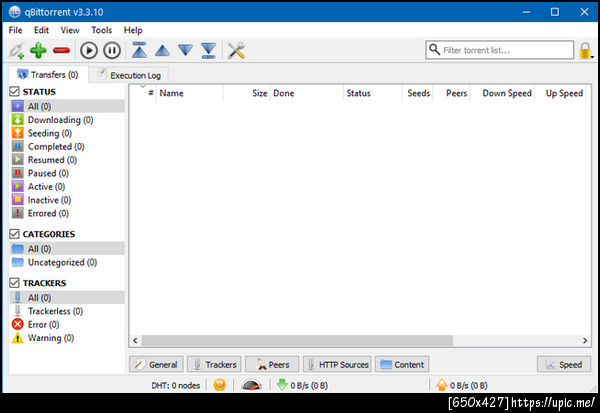Click the padlock lock UI icon
Screen dimensions: 600x413
point(585,50)
